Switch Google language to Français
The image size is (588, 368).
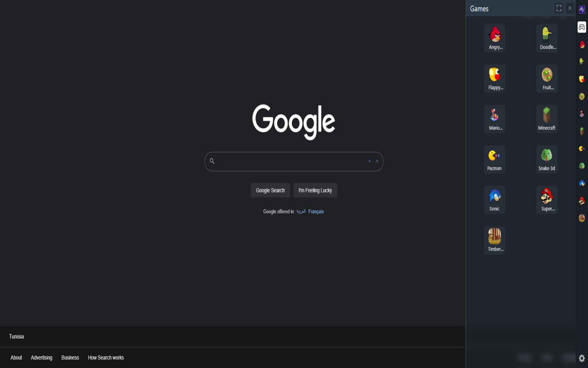(316, 211)
